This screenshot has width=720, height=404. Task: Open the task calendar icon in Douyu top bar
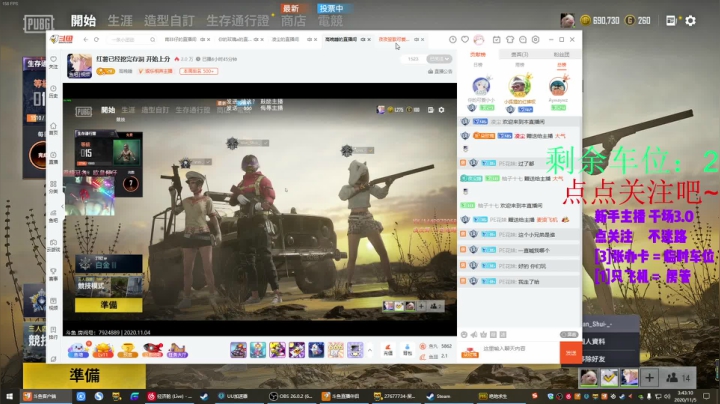[x=496, y=40]
